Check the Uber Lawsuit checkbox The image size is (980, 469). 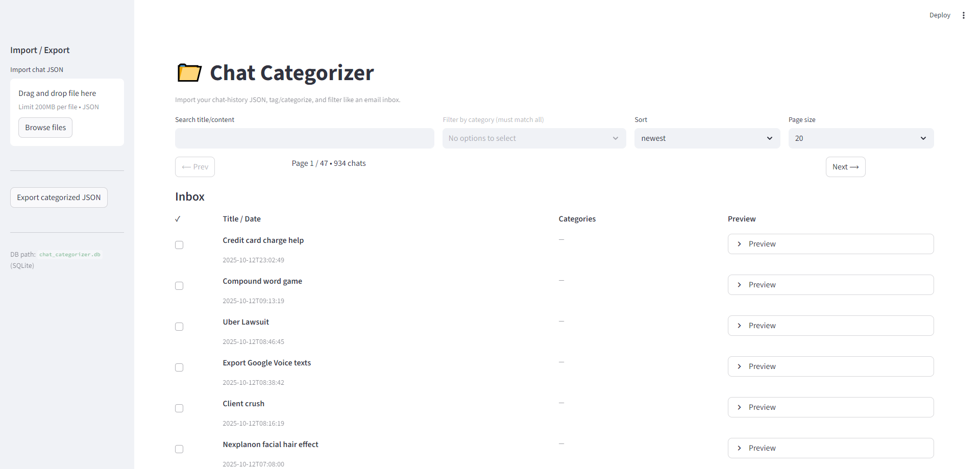coord(179,326)
